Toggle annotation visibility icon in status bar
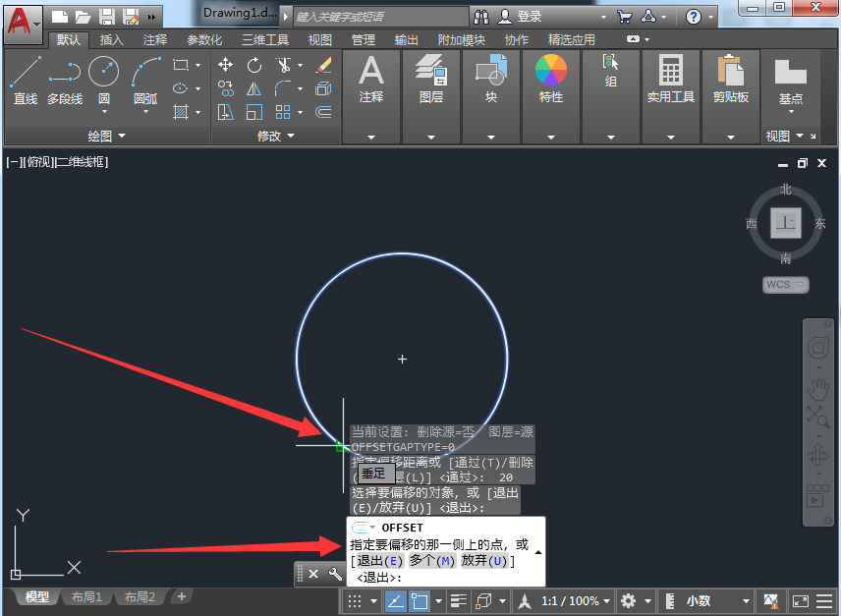841x616 pixels. click(525, 601)
